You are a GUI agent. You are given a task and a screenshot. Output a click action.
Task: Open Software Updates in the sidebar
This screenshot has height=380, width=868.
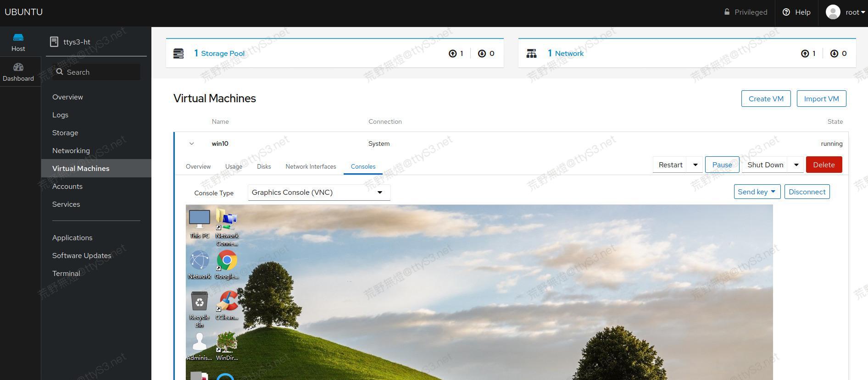pos(82,256)
